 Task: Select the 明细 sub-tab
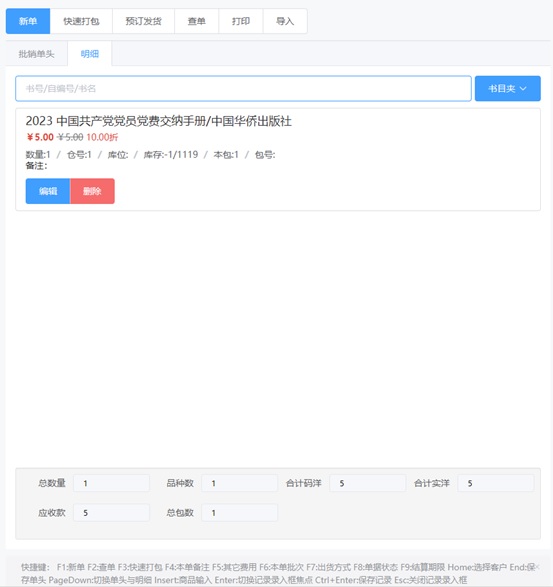coord(90,54)
